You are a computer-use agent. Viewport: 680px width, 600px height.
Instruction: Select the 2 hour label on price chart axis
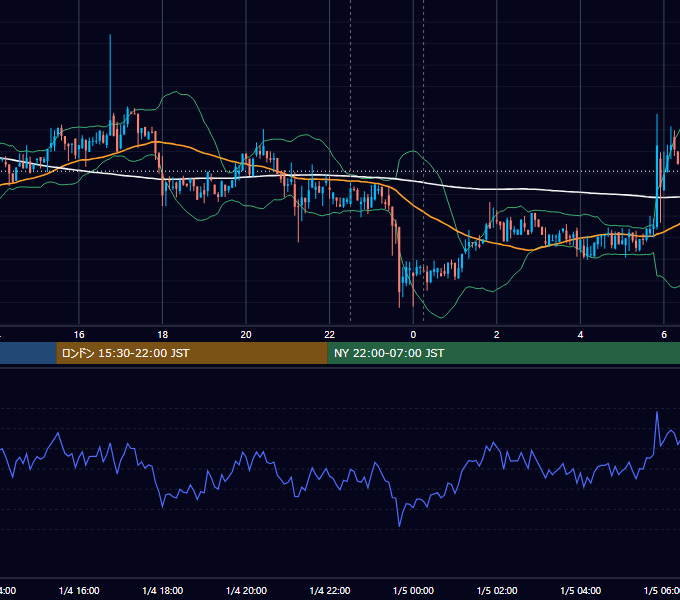(x=497, y=335)
